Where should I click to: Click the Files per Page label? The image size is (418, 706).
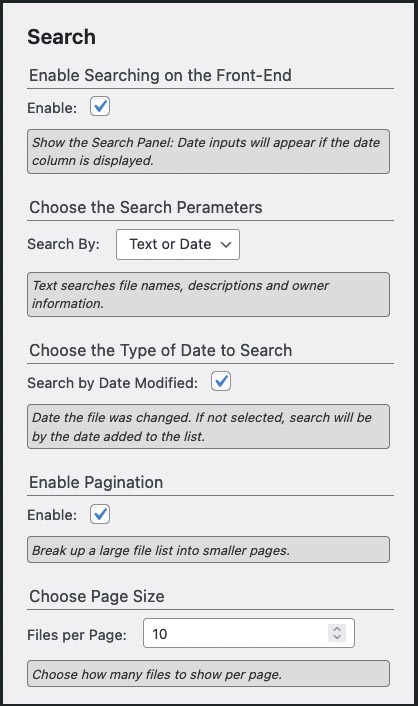tap(77, 635)
